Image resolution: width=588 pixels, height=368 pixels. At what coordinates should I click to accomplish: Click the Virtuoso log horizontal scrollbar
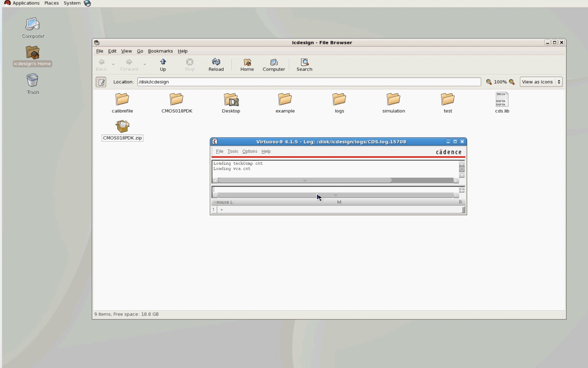304,181
